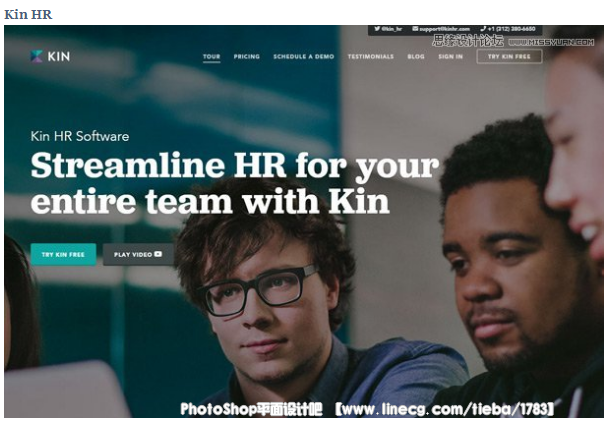
Task: Open the Twitter @kin_hr bird icon
Action: [378, 29]
